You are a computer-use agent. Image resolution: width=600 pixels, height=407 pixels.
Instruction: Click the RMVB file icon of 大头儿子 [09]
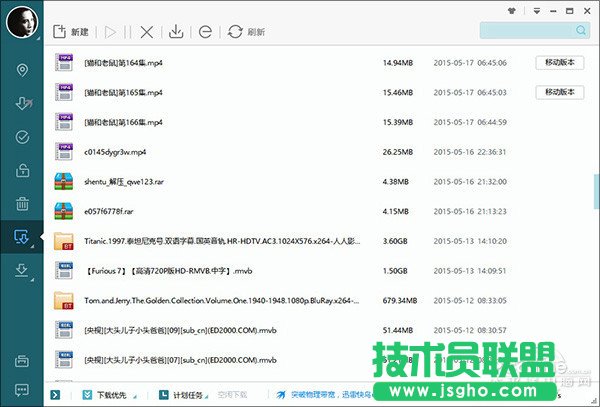click(64, 330)
